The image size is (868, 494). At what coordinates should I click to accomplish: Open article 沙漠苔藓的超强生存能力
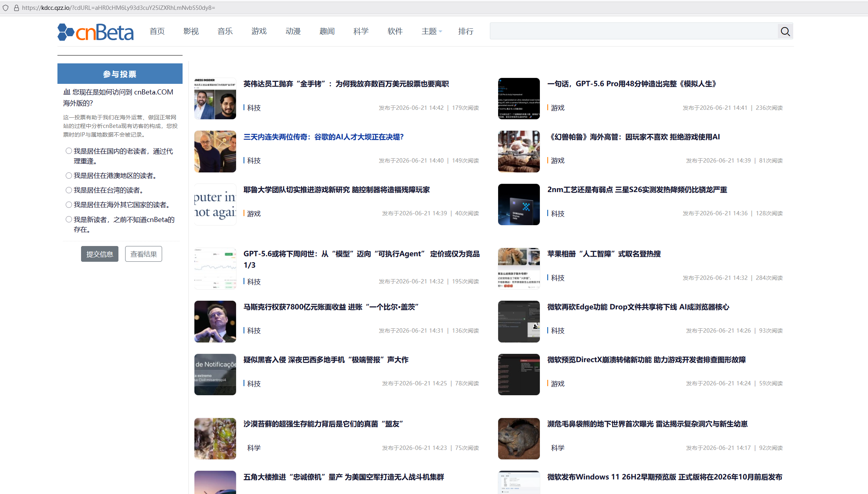(323, 424)
